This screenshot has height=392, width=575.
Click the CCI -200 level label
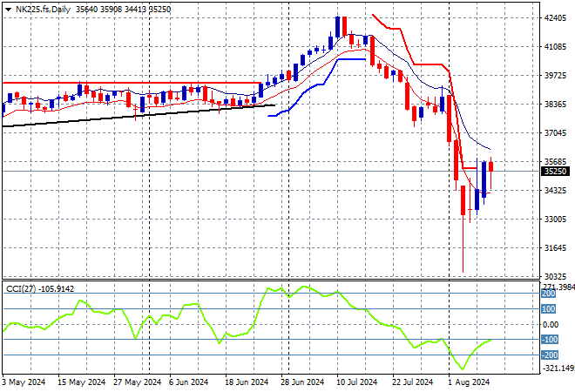click(x=550, y=355)
